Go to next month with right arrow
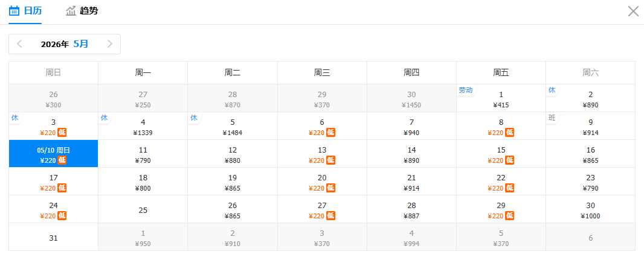 pos(110,44)
